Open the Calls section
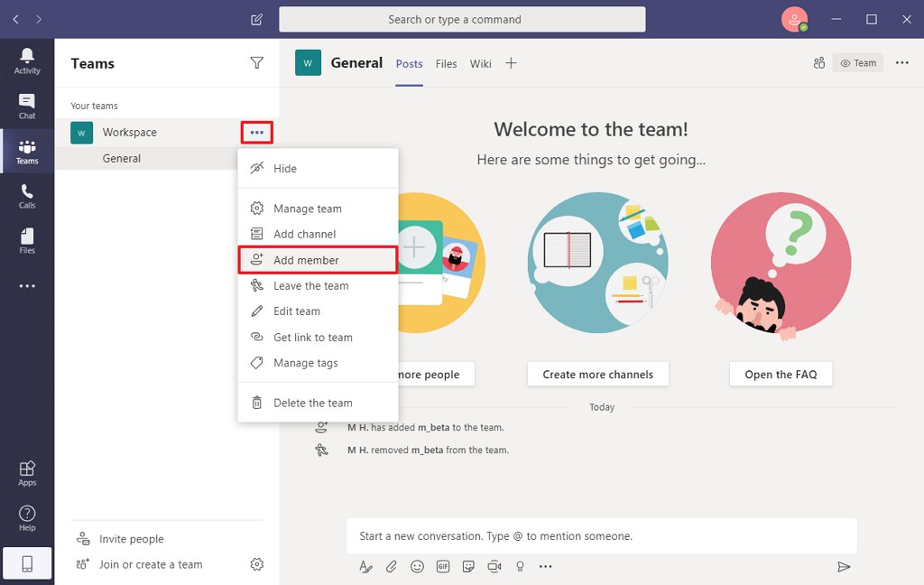 [x=27, y=195]
